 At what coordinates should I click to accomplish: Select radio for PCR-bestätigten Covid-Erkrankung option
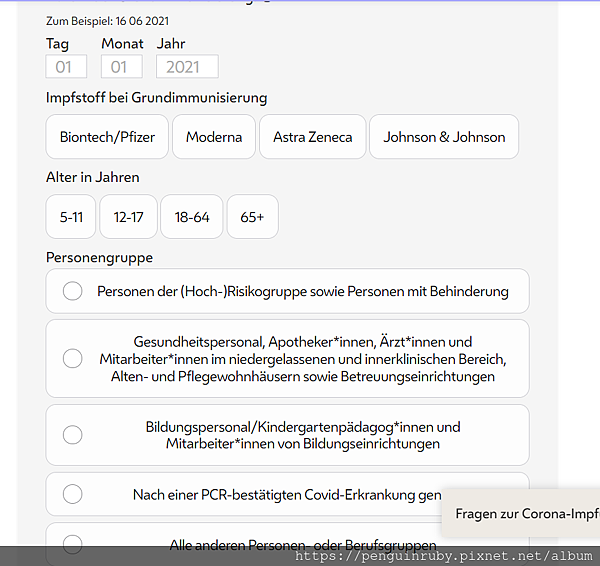click(x=72, y=494)
